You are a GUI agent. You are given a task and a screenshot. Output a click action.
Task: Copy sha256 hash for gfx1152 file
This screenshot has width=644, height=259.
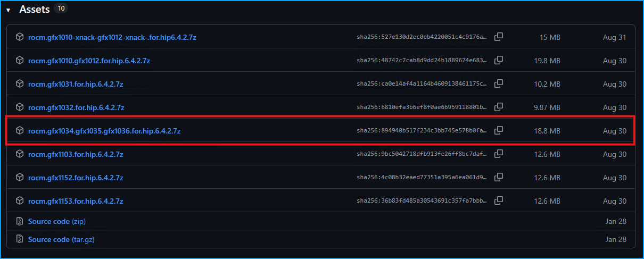point(499,178)
